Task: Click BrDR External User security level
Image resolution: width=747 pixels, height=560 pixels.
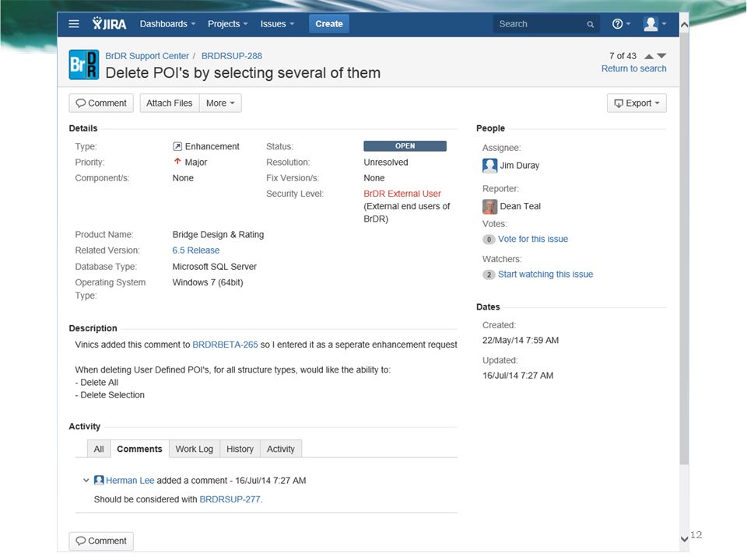Action: [402, 194]
